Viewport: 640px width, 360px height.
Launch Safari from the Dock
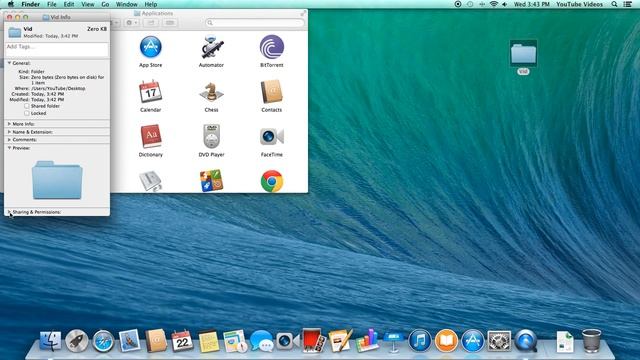coord(103,341)
